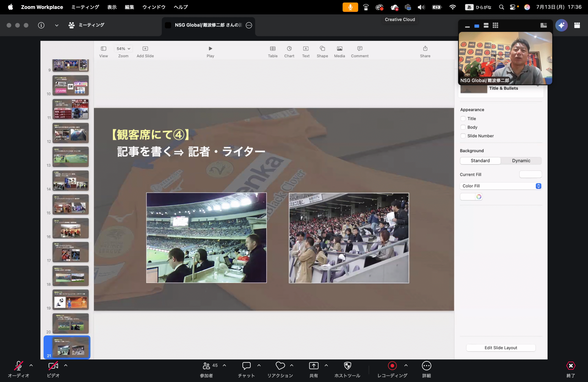The height and width of the screenshot is (382, 588).
Task: Expand participants options caret
Action: click(x=224, y=365)
